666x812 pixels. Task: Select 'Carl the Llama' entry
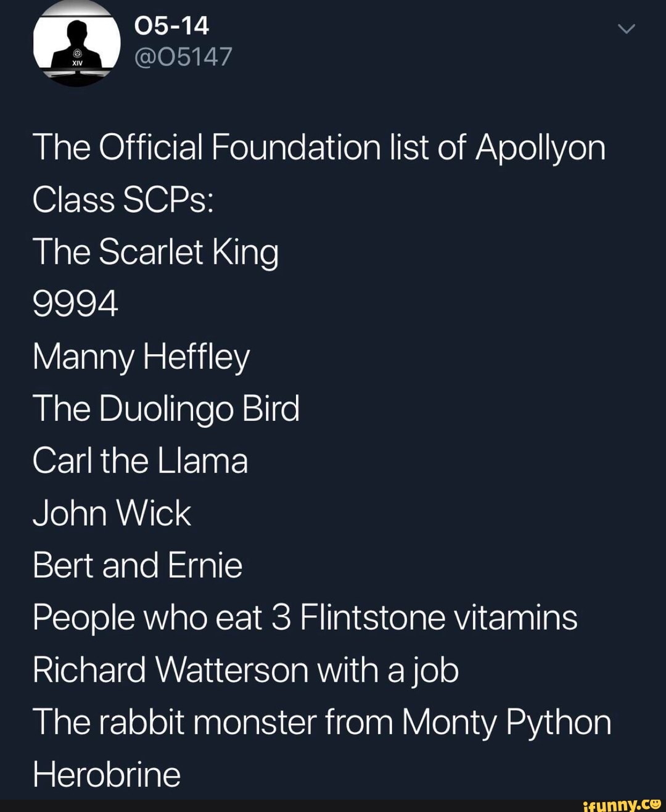(141, 460)
